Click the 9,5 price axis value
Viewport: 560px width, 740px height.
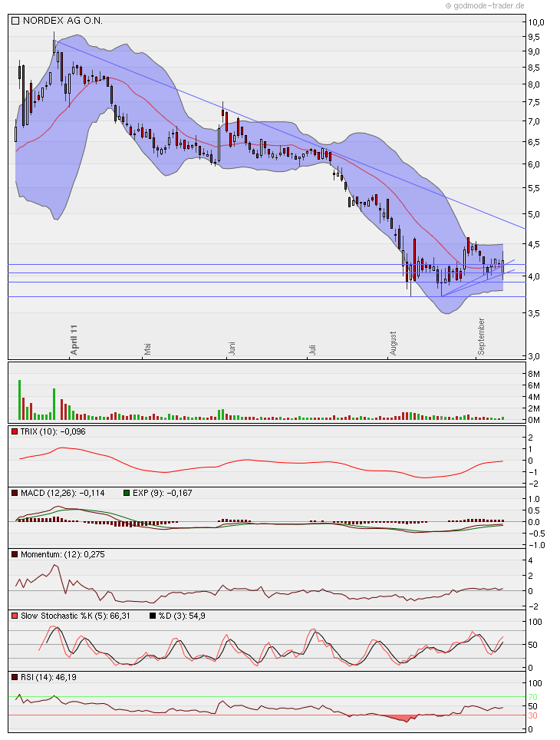[x=534, y=37]
